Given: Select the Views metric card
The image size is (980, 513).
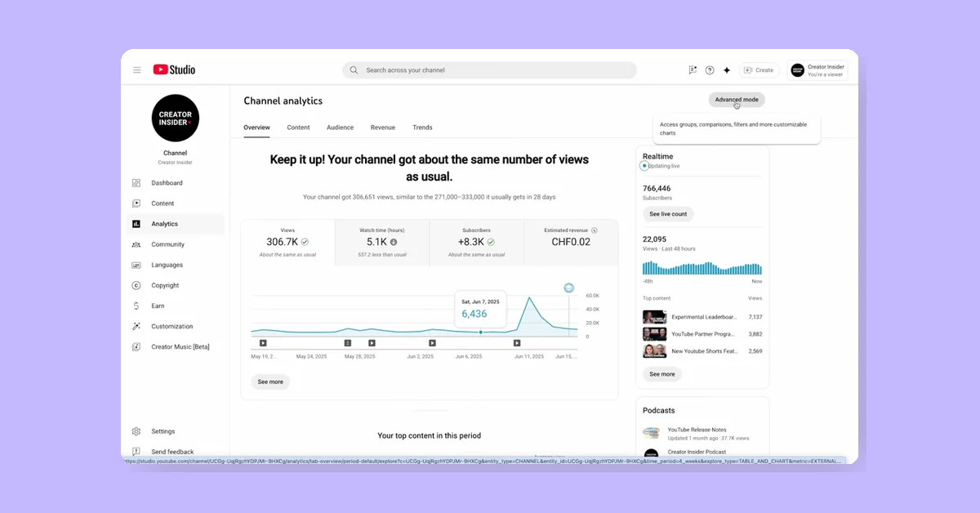Looking at the screenshot, I should [x=287, y=243].
